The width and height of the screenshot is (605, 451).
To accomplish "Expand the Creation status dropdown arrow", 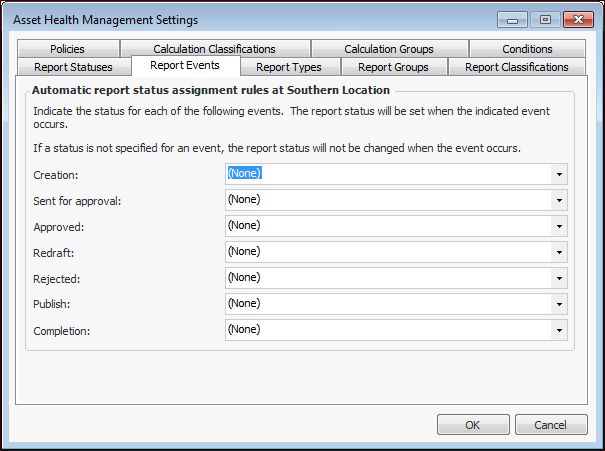I will pos(559,174).
